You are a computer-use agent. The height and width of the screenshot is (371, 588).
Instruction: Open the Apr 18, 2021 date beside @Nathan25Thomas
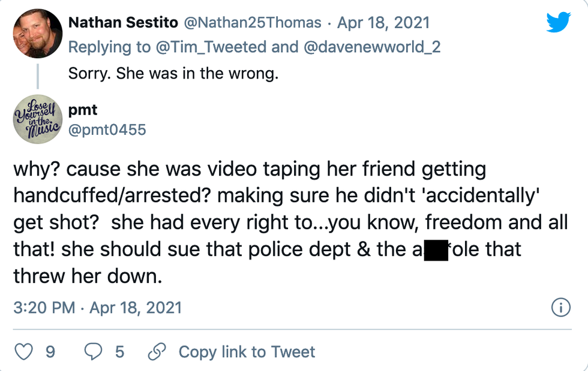click(383, 23)
